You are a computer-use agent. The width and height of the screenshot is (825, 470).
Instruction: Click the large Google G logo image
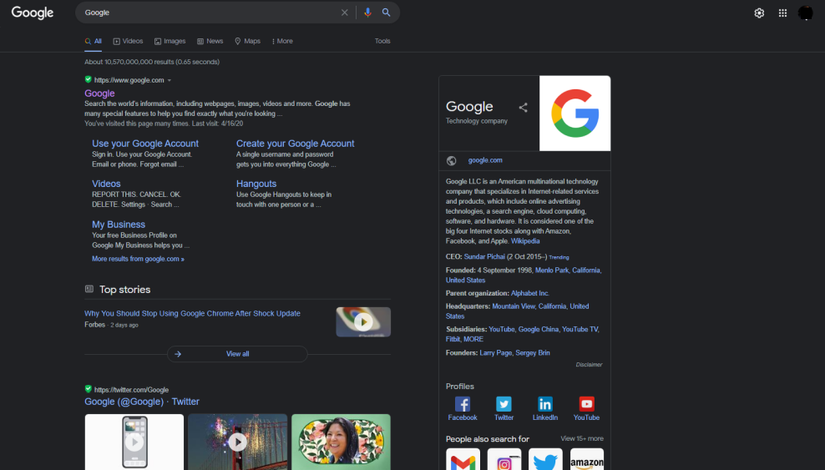pos(575,113)
